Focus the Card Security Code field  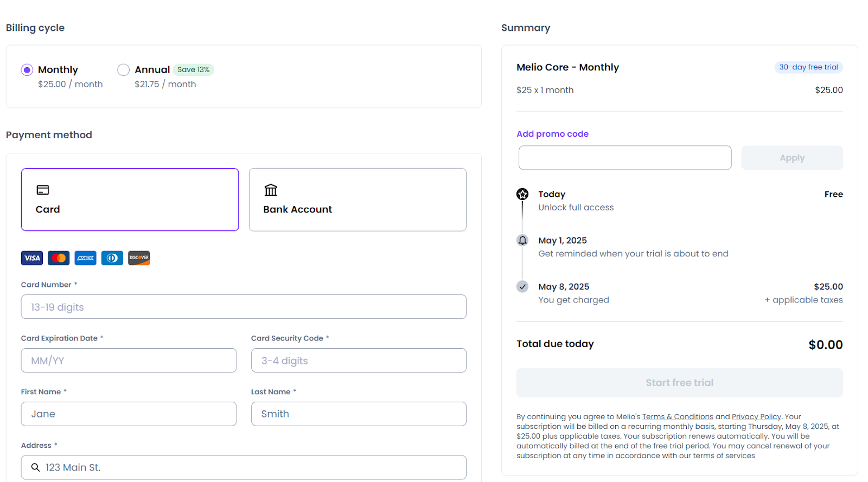[359, 361]
